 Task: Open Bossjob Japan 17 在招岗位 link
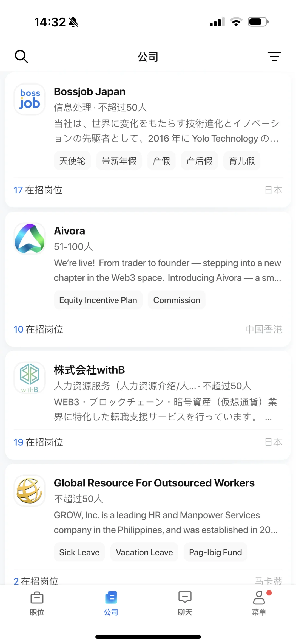coord(38,190)
